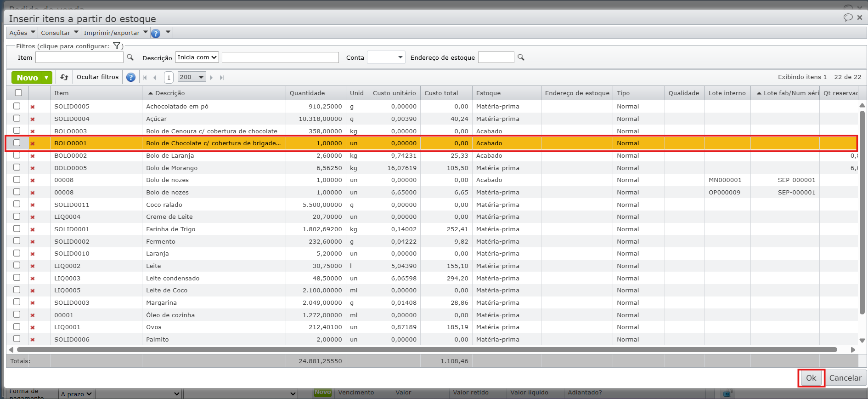
Task: Toggle the select-all checkbox in the table header
Action: click(x=18, y=93)
